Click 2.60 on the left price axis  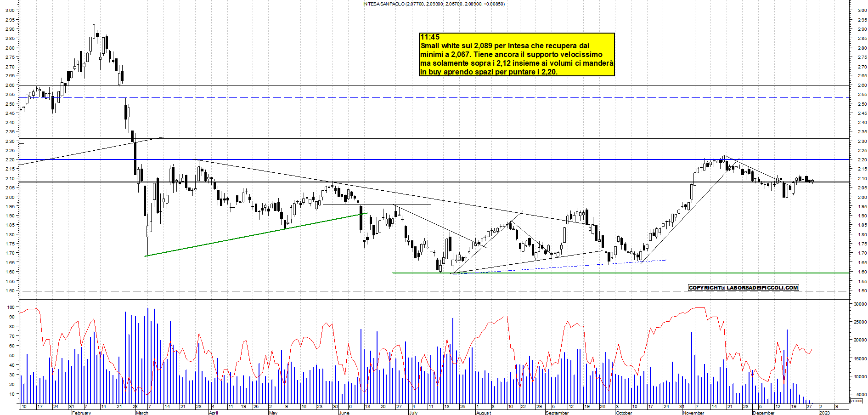[x=10, y=85]
